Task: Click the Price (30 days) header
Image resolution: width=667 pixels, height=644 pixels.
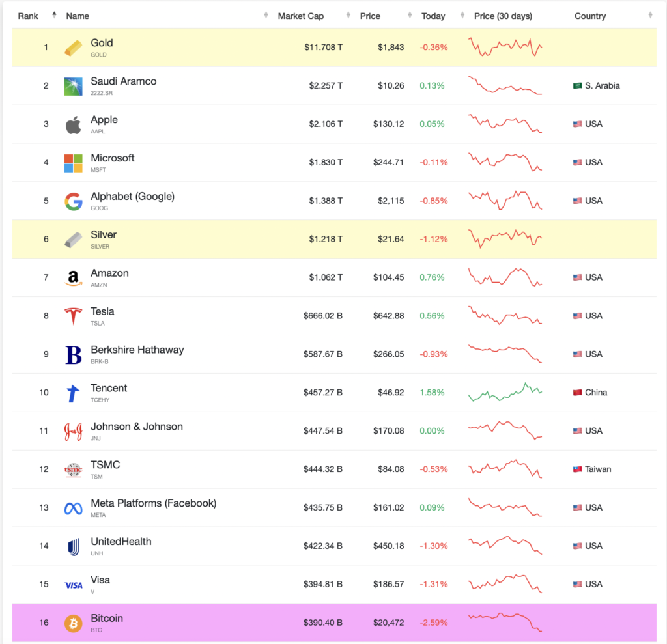Action: (503, 16)
